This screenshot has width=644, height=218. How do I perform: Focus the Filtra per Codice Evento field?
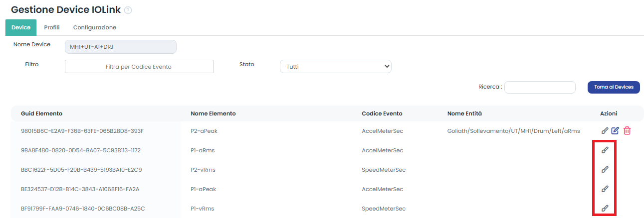139,67
